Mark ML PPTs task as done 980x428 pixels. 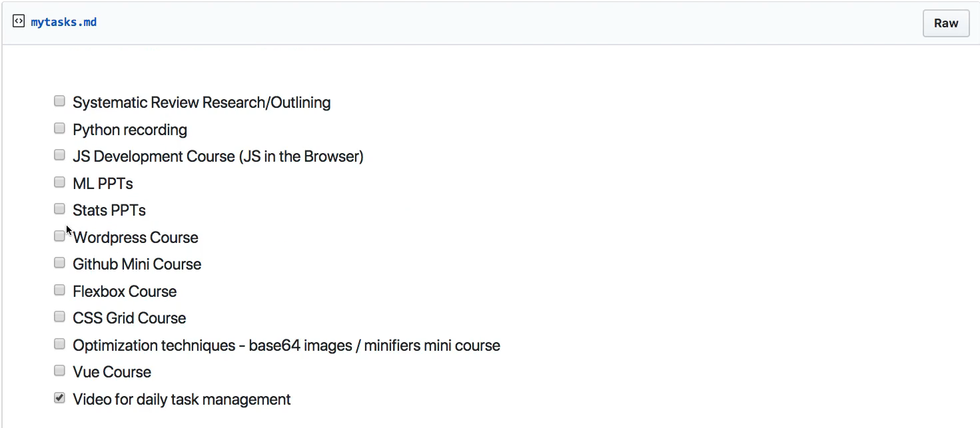pos(59,182)
